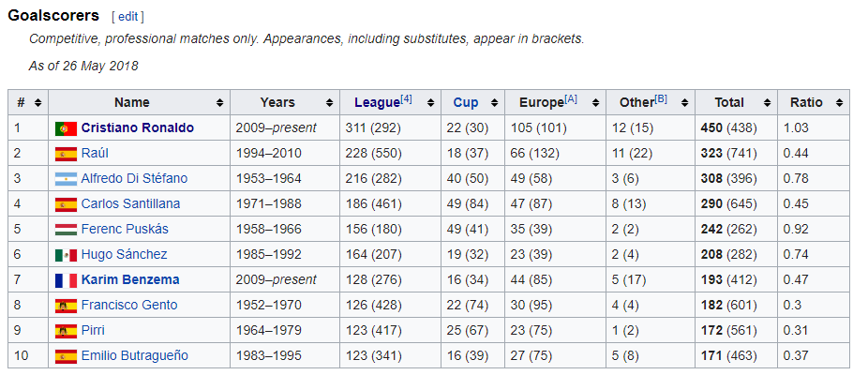
Task: Click Spain flag icon beside Raúl
Action: coord(66,154)
